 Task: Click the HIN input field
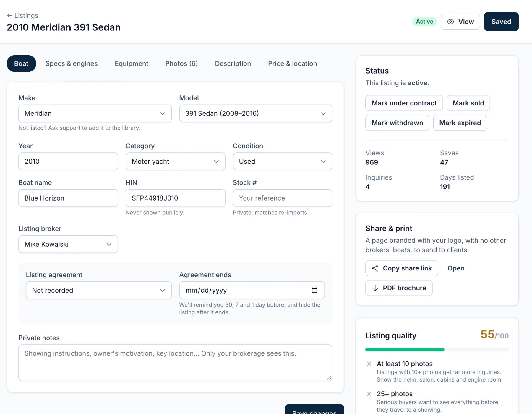click(175, 198)
